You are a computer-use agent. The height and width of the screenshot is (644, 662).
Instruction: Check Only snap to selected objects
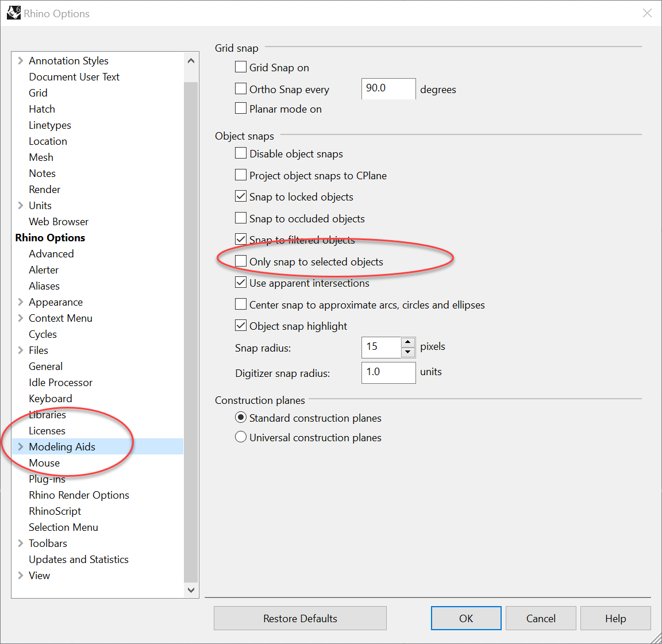241,261
